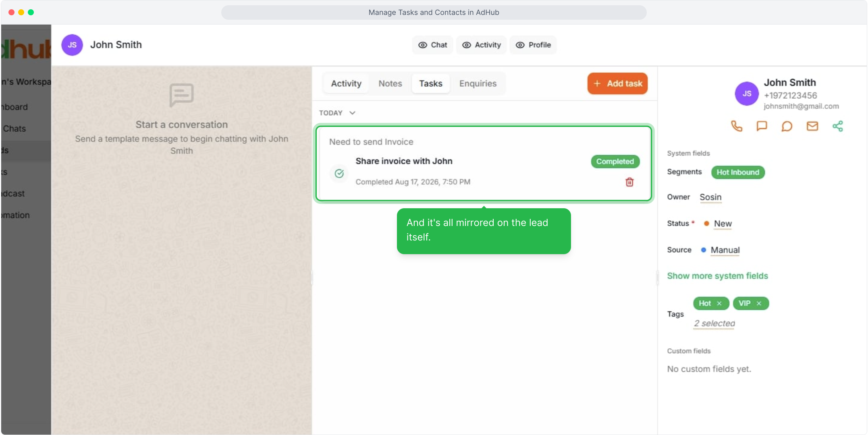This screenshot has height=435, width=868.
Task: Click the Need to send Invoice note text
Action: tap(371, 142)
